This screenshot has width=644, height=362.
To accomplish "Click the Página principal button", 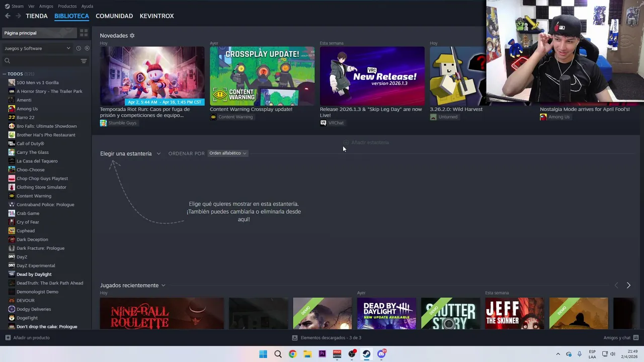I will coord(39,33).
